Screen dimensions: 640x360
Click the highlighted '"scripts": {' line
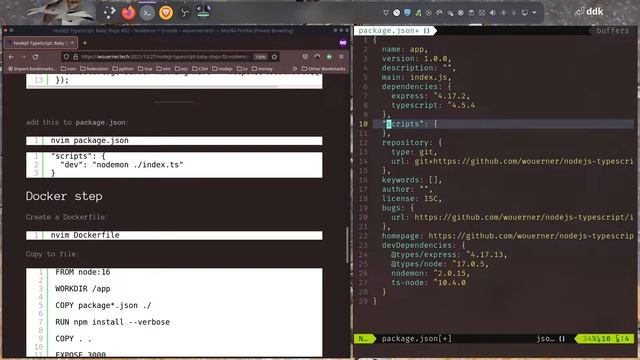(503, 124)
